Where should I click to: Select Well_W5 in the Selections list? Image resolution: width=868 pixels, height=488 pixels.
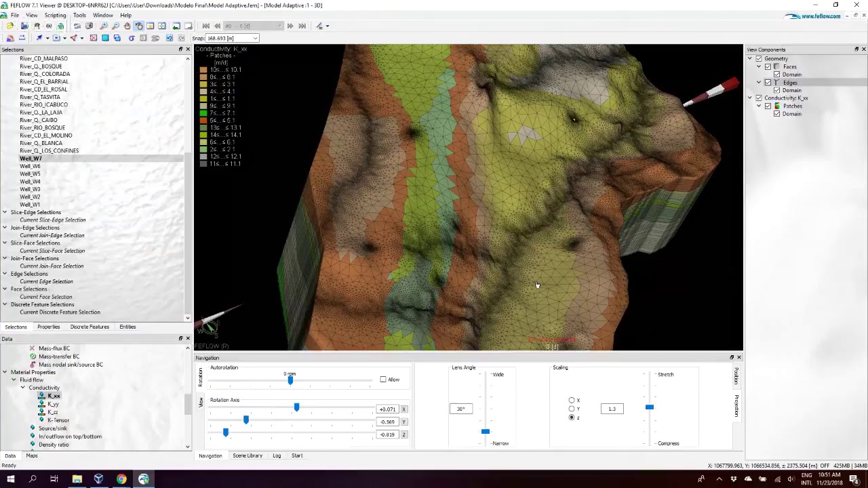pyautogui.click(x=30, y=174)
